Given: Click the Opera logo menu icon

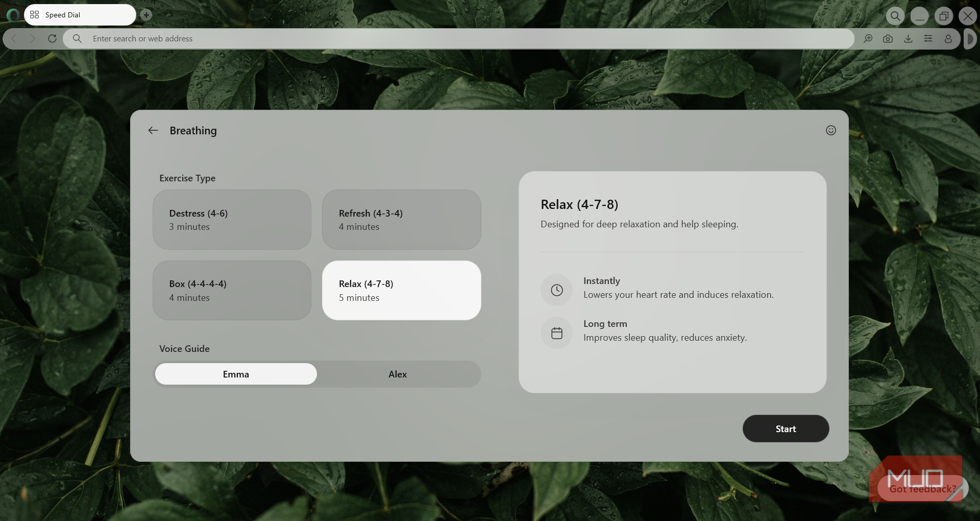Looking at the screenshot, I should point(13,15).
